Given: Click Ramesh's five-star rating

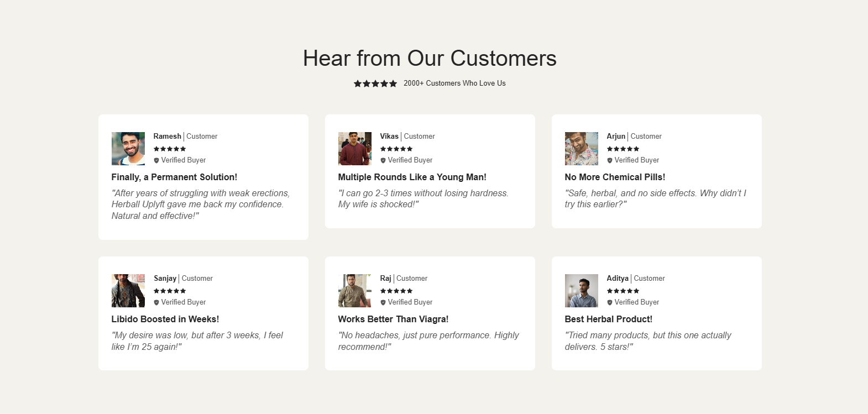Looking at the screenshot, I should 170,149.
